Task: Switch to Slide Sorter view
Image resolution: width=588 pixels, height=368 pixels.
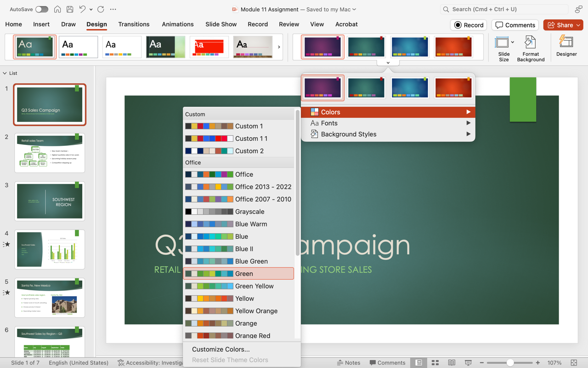Action: pyautogui.click(x=435, y=362)
